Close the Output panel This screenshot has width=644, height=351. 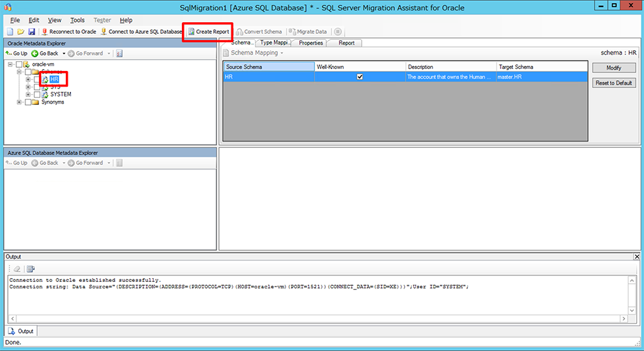pos(637,257)
